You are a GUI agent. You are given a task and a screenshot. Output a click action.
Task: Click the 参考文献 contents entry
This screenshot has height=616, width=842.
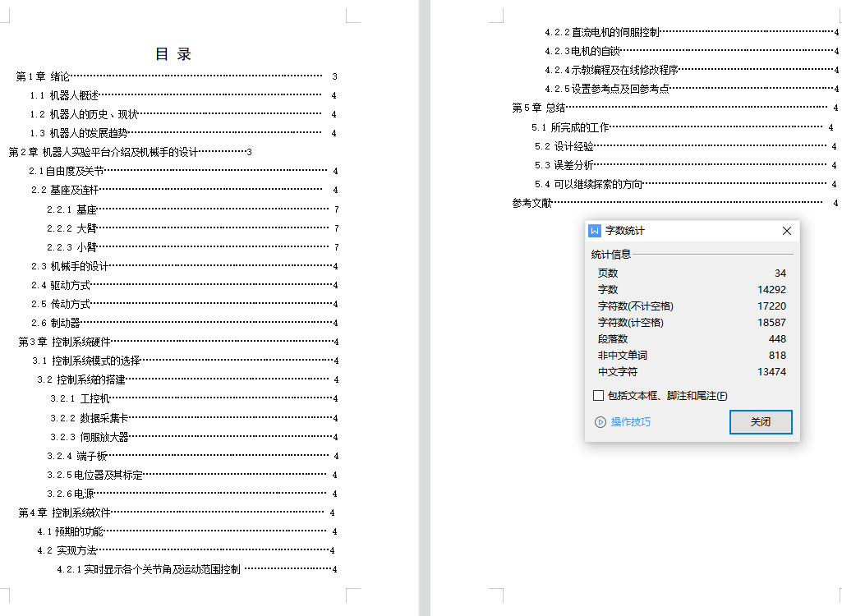[x=675, y=203]
